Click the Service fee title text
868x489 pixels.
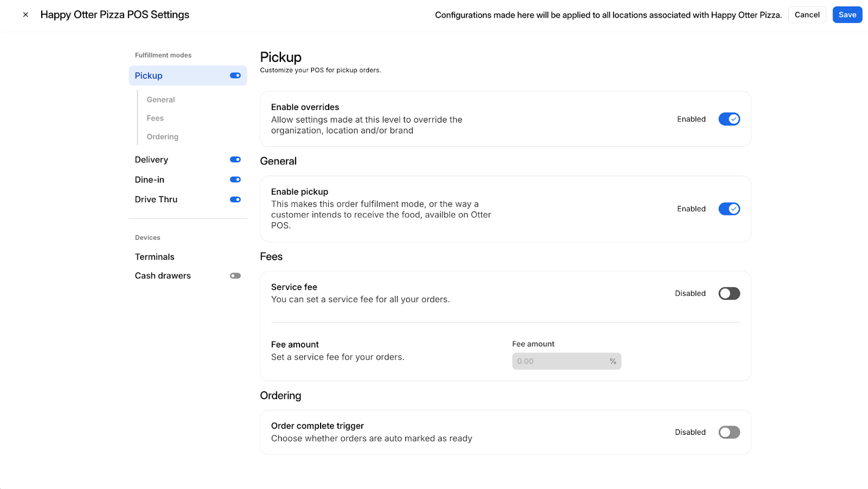point(294,287)
